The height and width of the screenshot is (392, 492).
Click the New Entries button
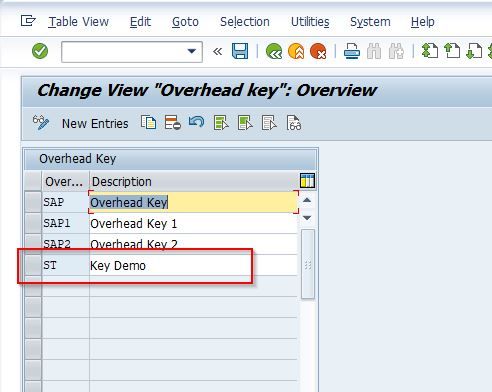[x=95, y=124]
